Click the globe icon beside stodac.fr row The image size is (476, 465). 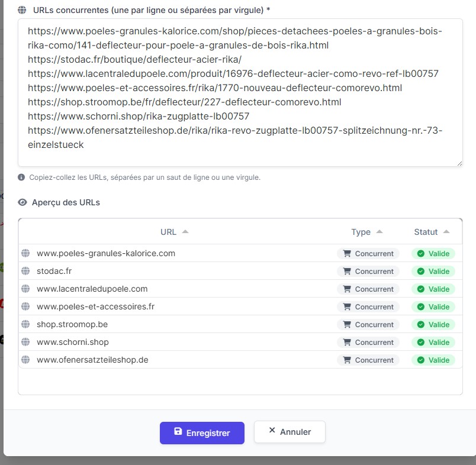pos(25,271)
